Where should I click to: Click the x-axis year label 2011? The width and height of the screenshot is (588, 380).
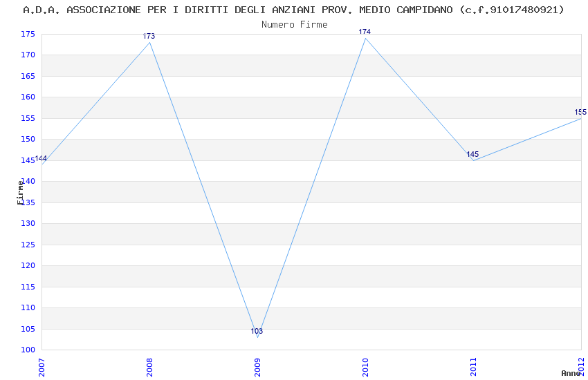tap(474, 368)
